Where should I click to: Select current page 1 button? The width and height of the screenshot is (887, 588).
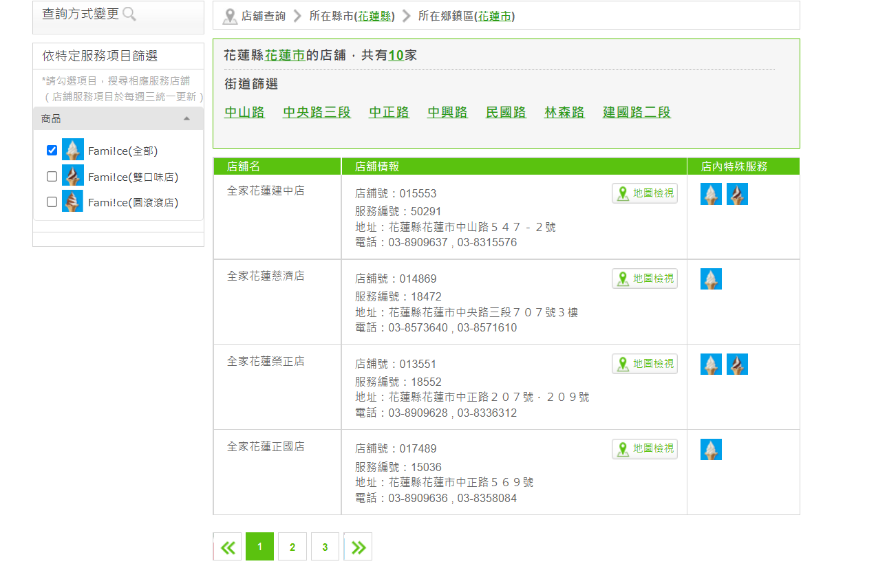point(259,547)
